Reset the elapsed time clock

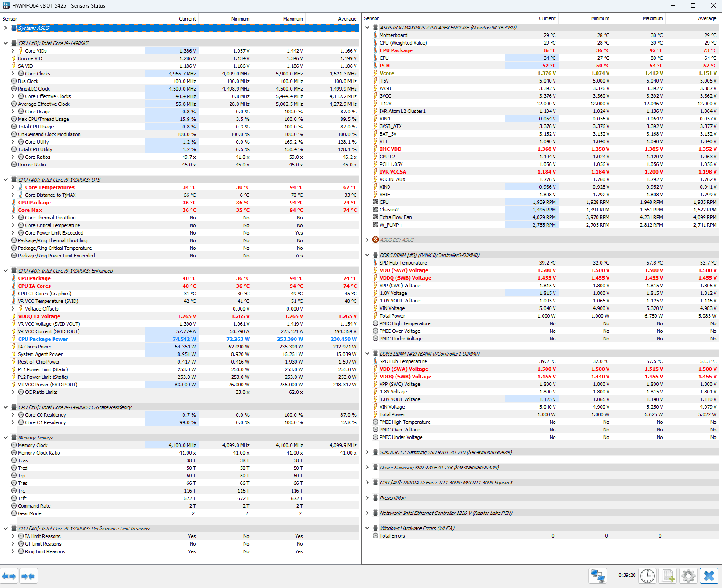click(647, 576)
